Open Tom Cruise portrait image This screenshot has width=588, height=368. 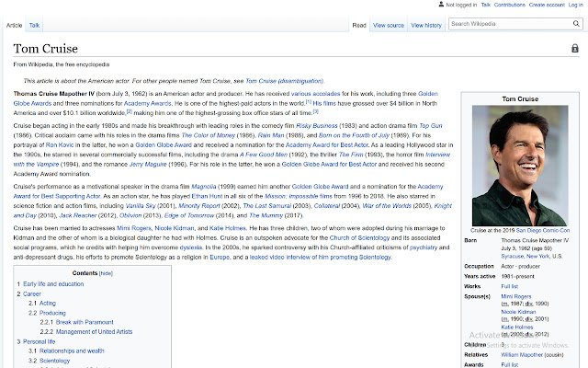pyautogui.click(x=520, y=166)
